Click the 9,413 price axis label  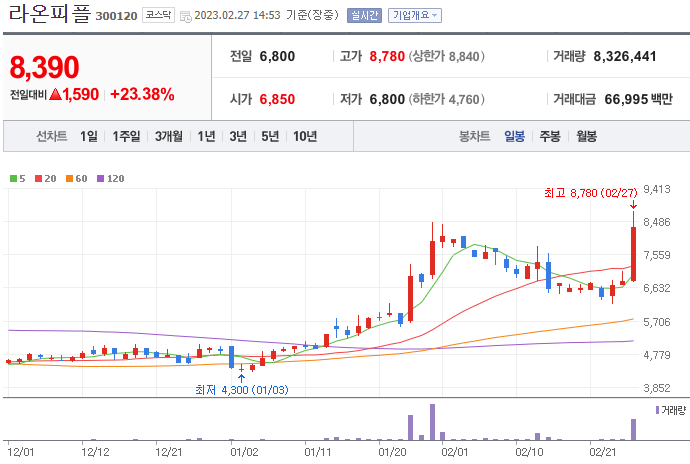(x=657, y=189)
